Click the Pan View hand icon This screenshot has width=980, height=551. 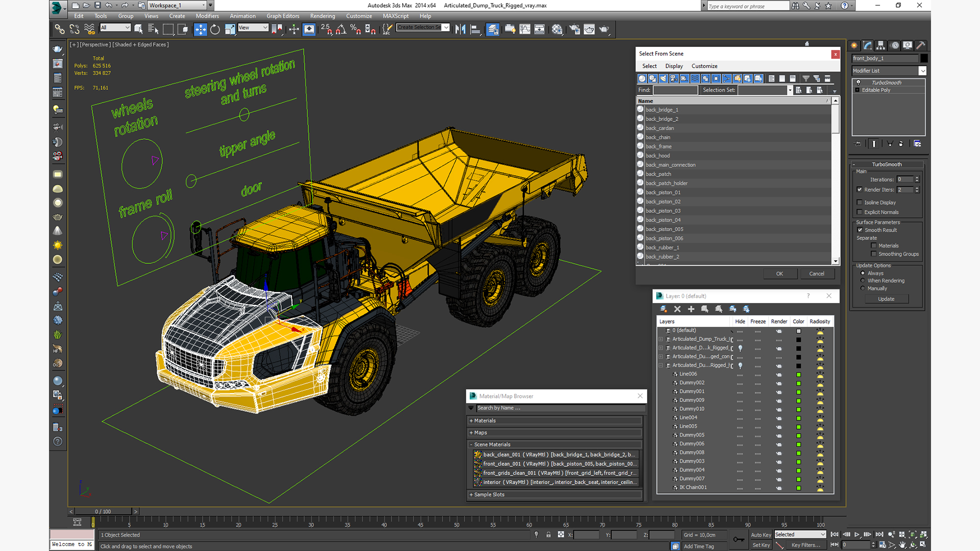point(902,545)
